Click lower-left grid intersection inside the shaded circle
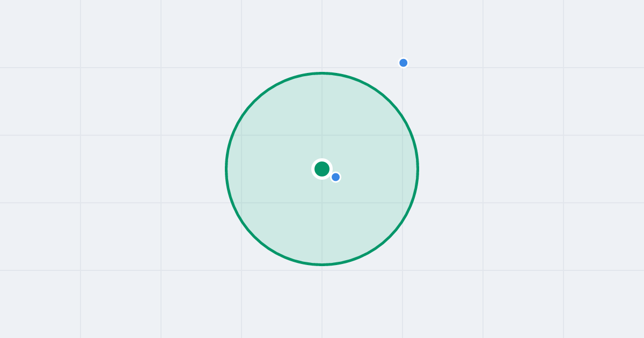 click(241, 203)
